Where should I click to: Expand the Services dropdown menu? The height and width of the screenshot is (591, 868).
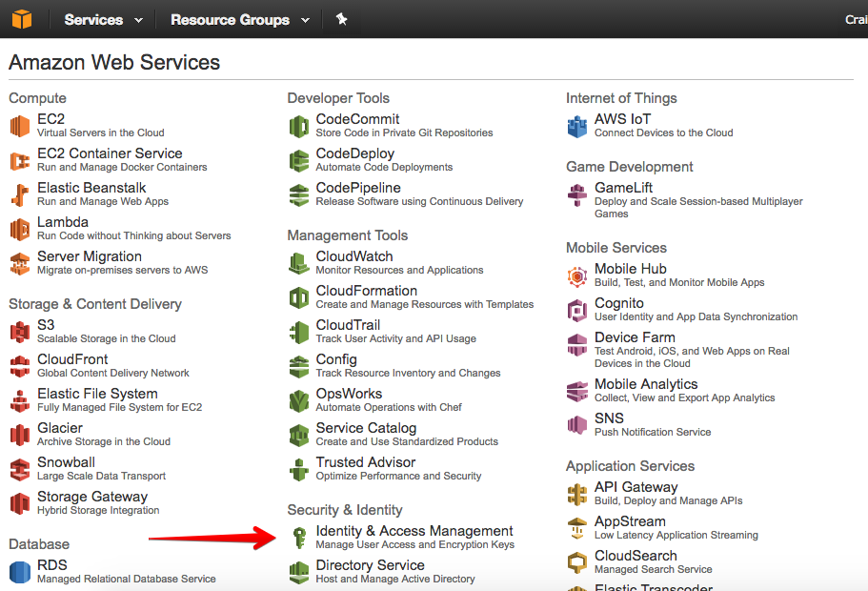104,20
